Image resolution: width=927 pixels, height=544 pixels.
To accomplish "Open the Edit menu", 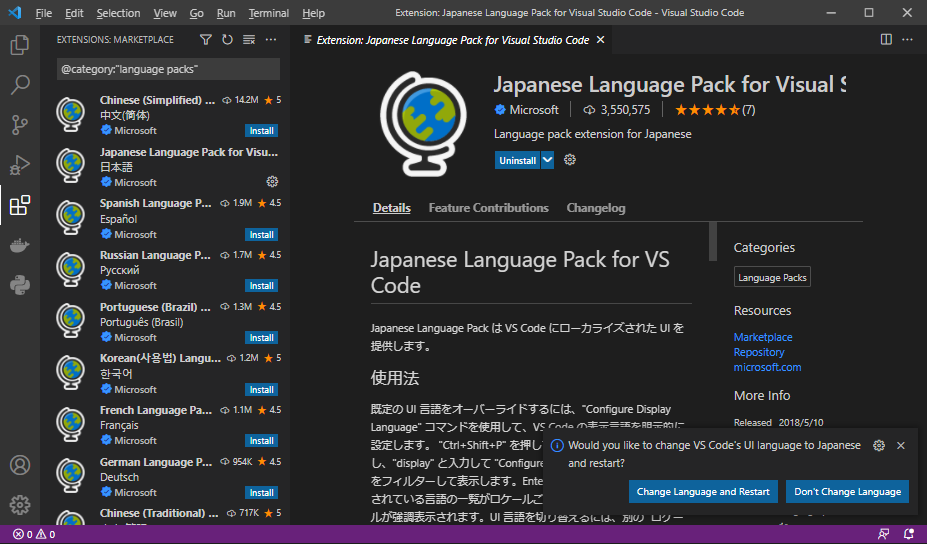I will [x=74, y=13].
